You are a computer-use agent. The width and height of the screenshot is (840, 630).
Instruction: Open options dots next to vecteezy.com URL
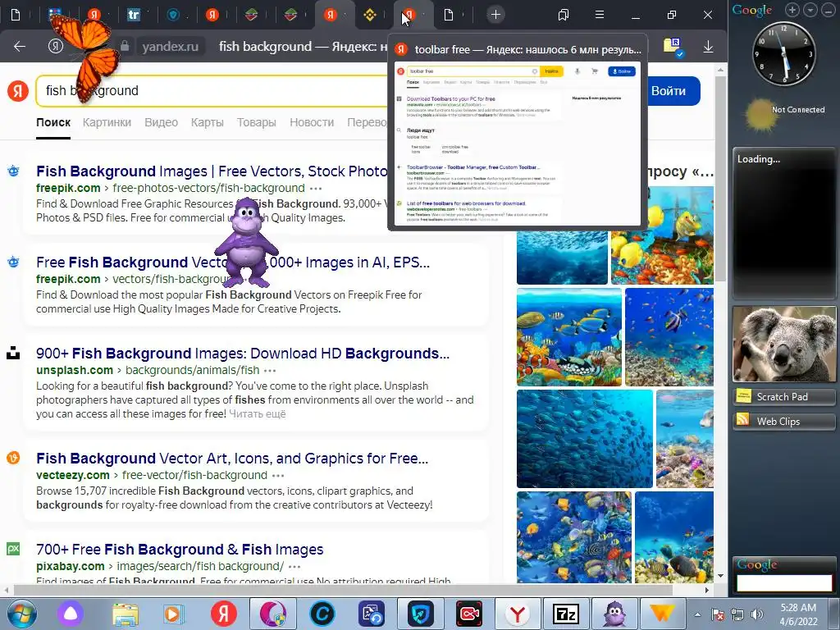pyautogui.click(x=278, y=475)
